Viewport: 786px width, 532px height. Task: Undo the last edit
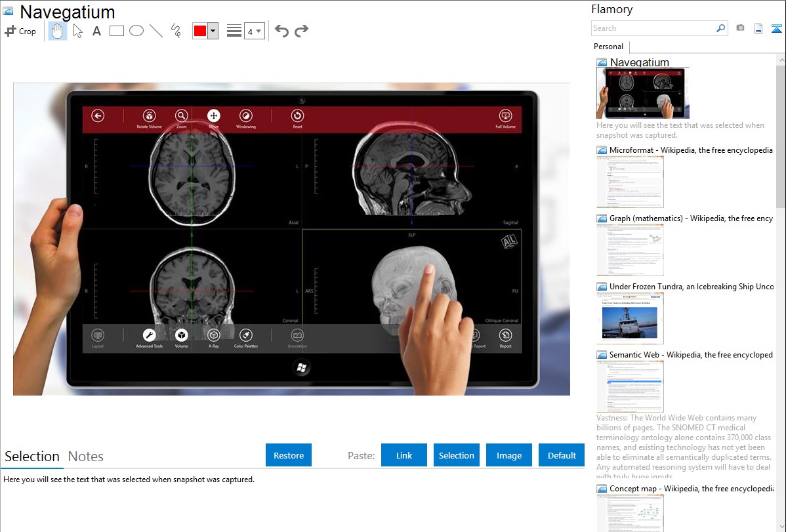click(281, 31)
